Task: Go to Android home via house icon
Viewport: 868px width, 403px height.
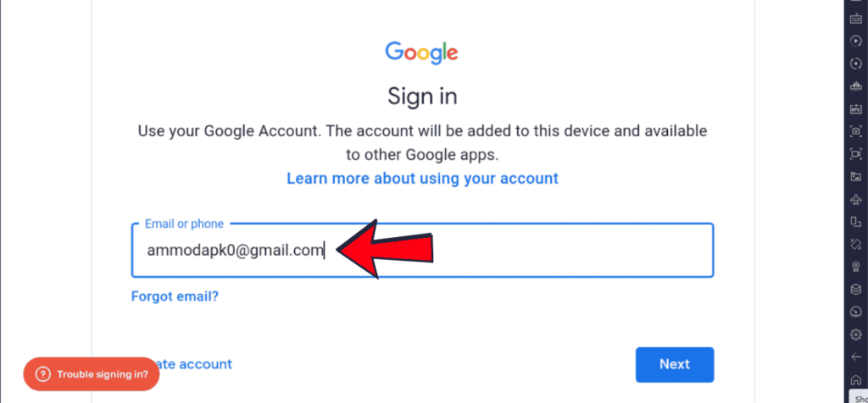Action: (856, 380)
